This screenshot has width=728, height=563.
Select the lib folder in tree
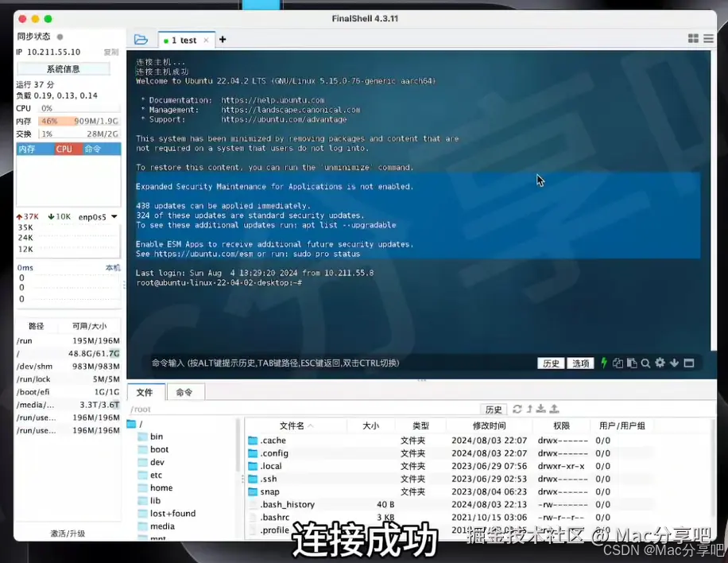pyautogui.click(x=149, y=500)
